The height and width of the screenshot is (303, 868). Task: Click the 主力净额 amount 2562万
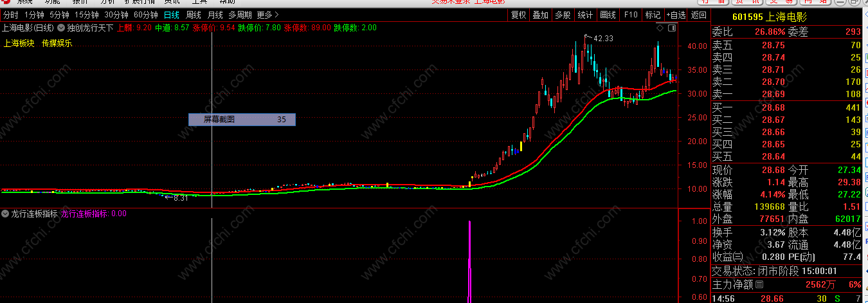coord(822,284)
